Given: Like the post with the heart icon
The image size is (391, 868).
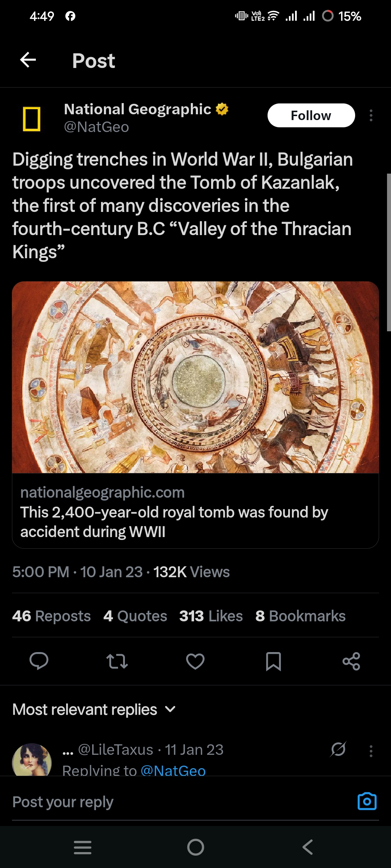Looking at the screenshot, I should coord(195,661).
